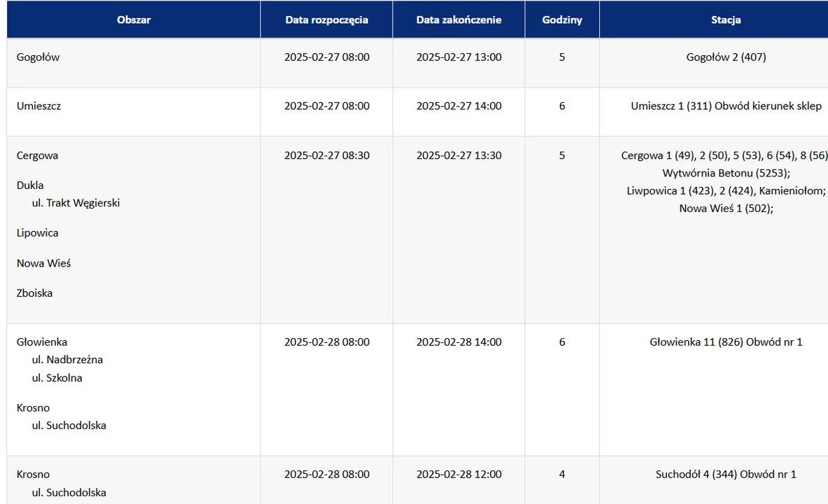Screen dimensions: 828x504
Task: Sort by the Obszar column header
Action: (x=134, y=20)
